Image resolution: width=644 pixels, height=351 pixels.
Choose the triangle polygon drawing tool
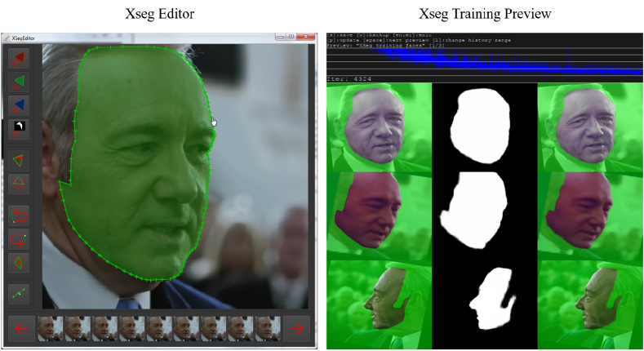(19, 161)
